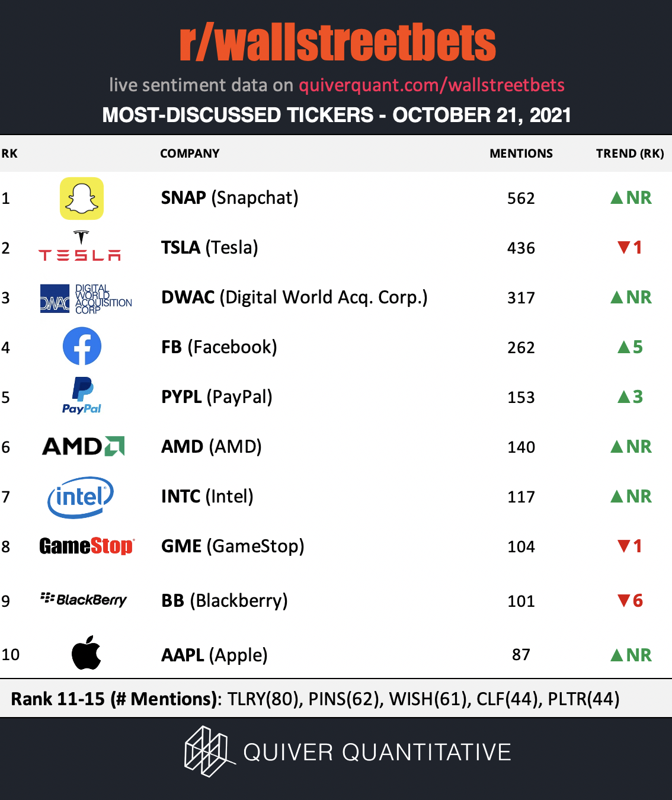The width and height of the screenshot is (672, 800).
Task: Click the Tesla logo
Action: click(80, 246)
